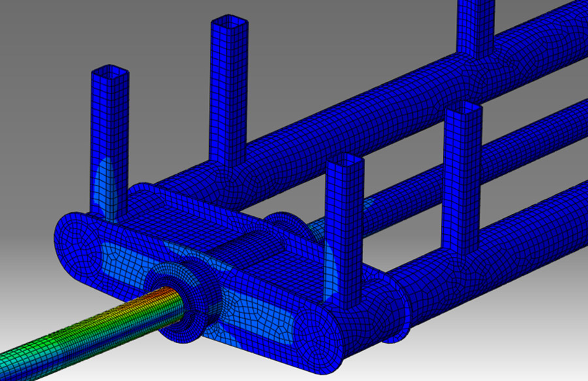
Task: Pick the circular collar flange around the rod
Action: coord(184,301)
